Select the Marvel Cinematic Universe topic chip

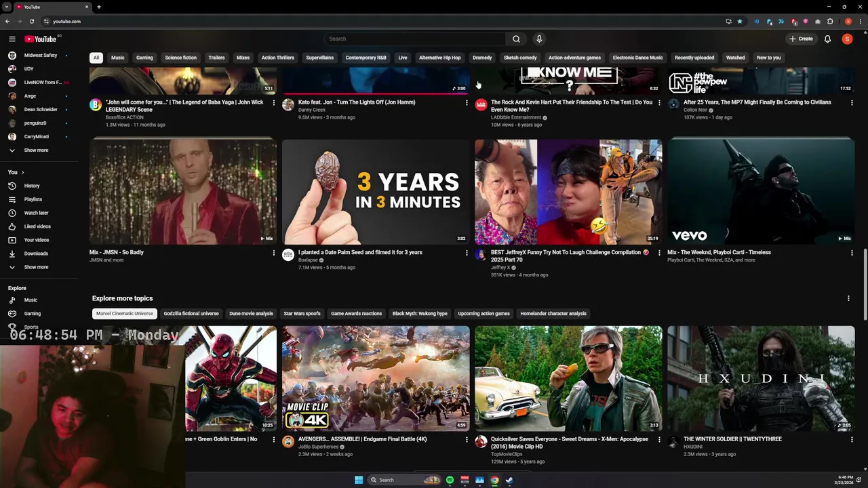click(125, 314)
